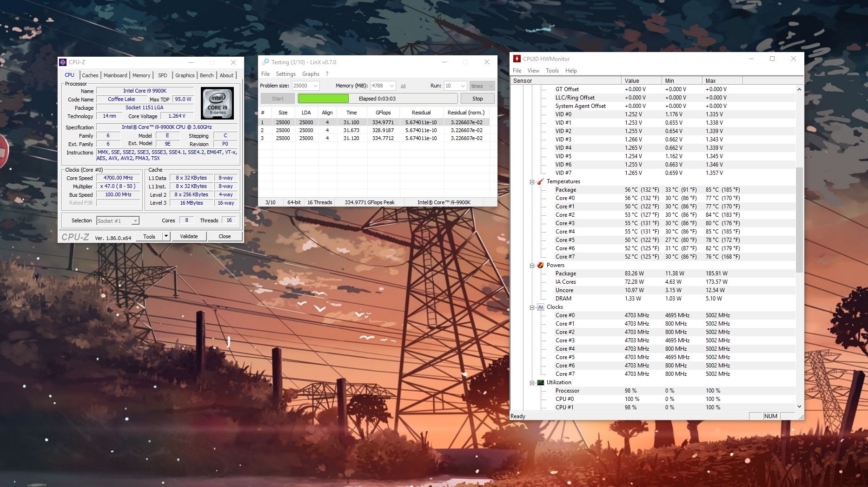Click the Temperatures thermometer icon in HWMonitor
Image resolution: width=868 pixels, height=487 pixels.
540,181
